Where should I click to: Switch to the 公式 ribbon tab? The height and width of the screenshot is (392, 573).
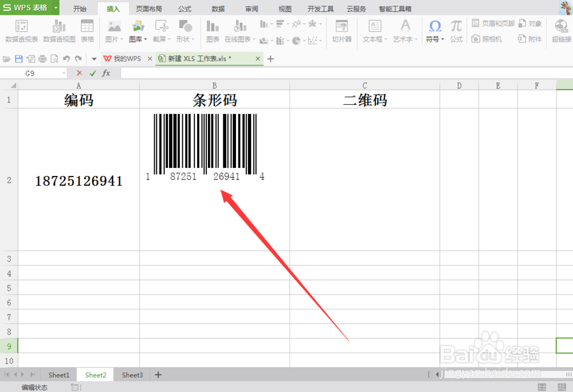click(185, 9)
